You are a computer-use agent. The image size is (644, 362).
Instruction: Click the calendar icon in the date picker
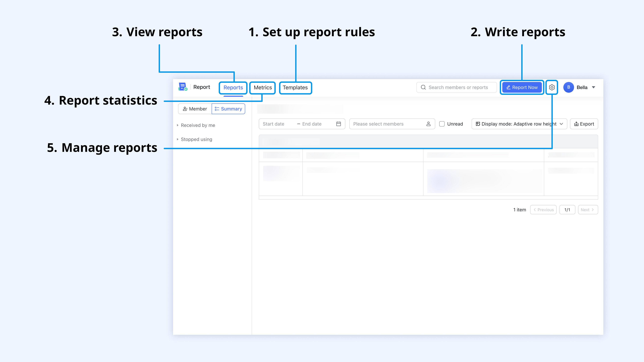339,124
